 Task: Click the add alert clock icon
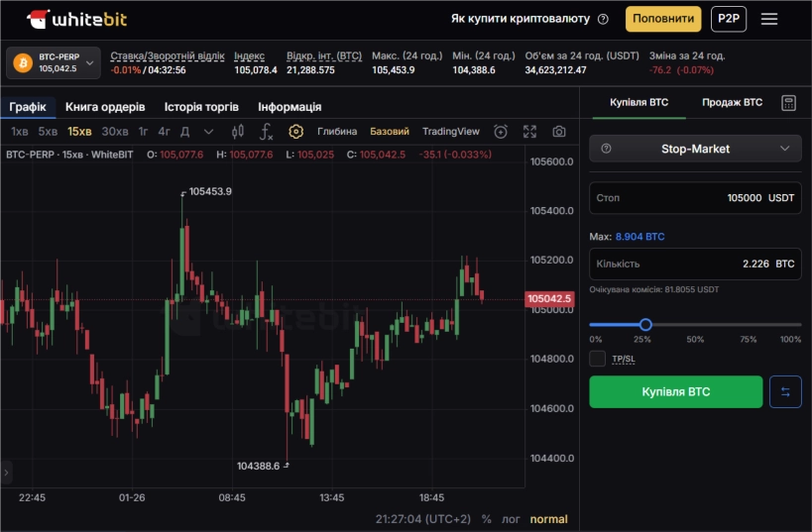tap(501, 132)
